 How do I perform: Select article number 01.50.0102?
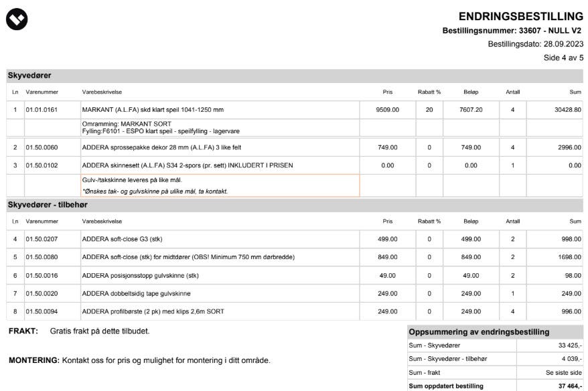click(42, 165)
